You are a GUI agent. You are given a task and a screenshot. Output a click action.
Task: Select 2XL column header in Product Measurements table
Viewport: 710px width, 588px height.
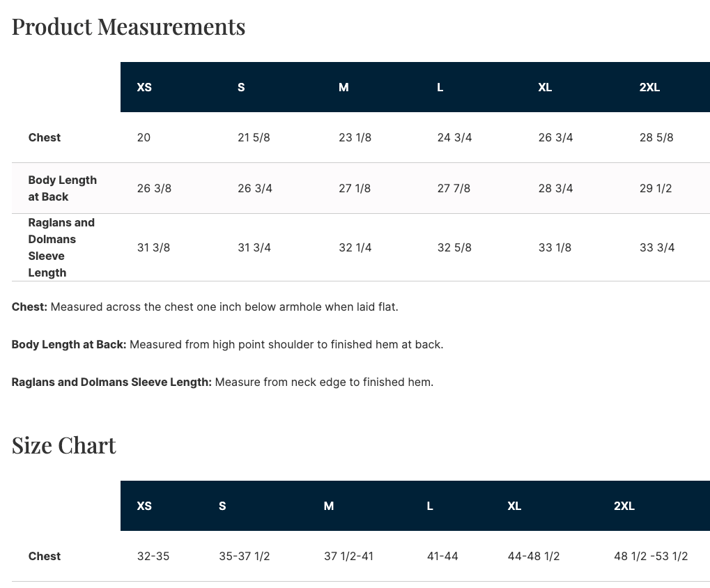[x=649, y=87]
